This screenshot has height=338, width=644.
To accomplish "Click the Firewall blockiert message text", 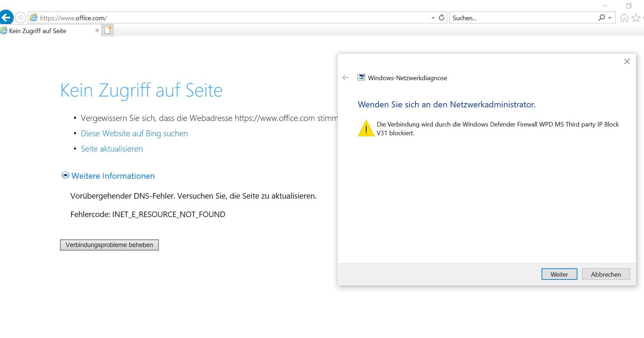I will [x=498, y=129].
